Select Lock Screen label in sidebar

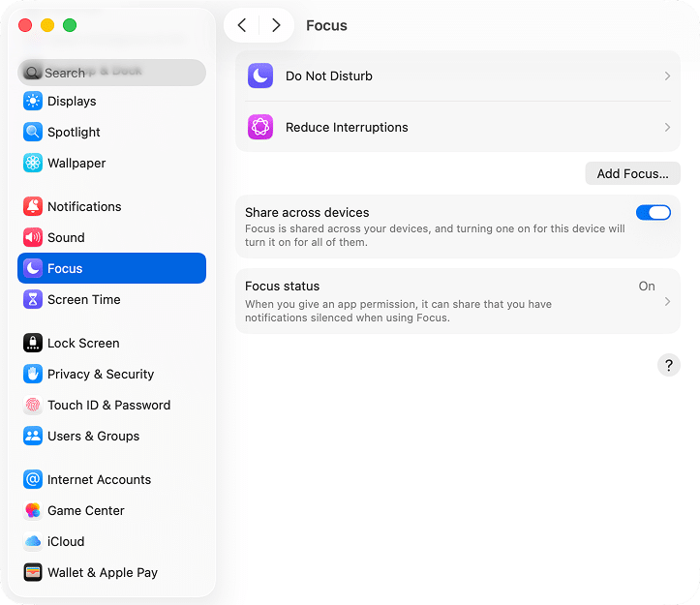(x=83, y=343)
